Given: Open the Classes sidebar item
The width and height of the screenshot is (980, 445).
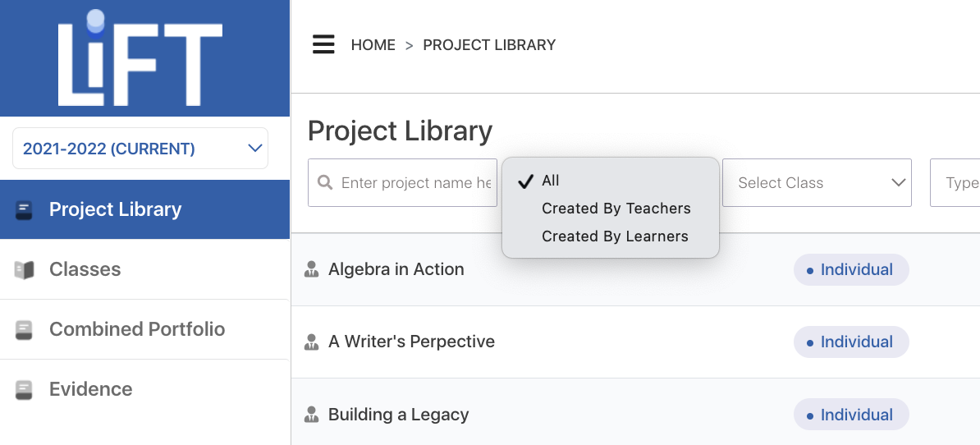Looking at the screenshot, I should [145, 269].
